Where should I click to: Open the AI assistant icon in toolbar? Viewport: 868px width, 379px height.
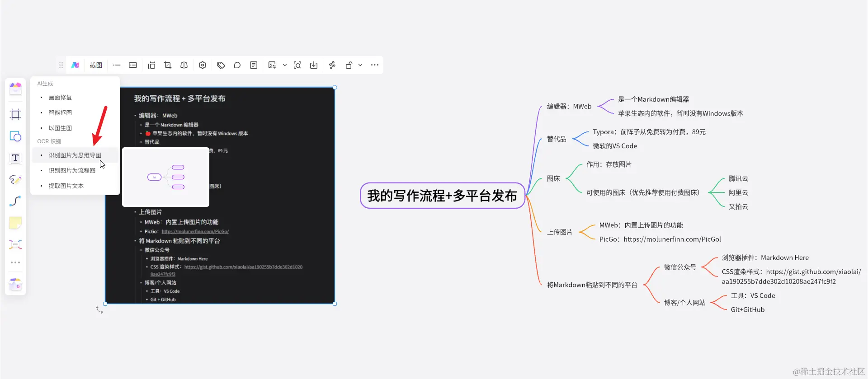tap(75, 65)
